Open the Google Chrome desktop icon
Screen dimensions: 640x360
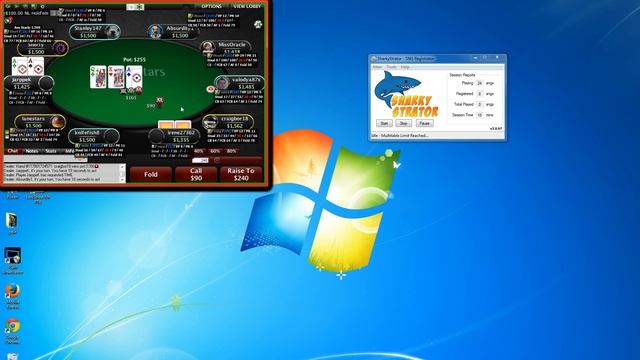(12, 327)
